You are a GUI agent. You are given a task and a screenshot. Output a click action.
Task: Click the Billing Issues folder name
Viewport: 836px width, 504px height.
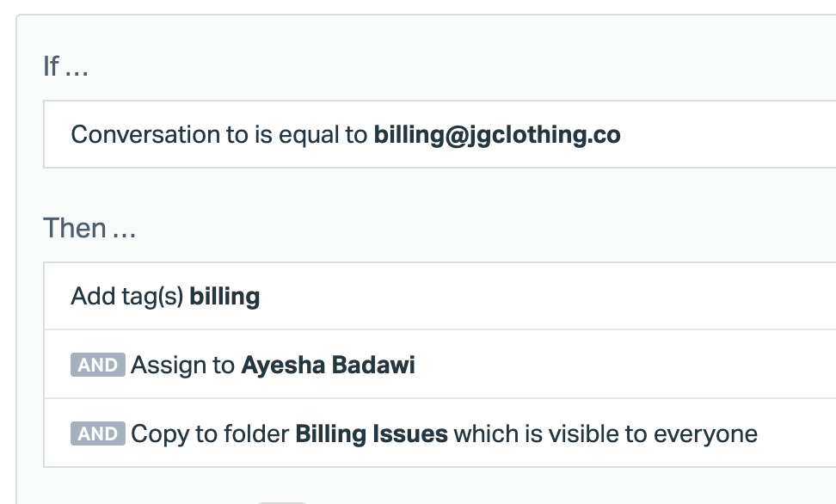coord(371,433)
